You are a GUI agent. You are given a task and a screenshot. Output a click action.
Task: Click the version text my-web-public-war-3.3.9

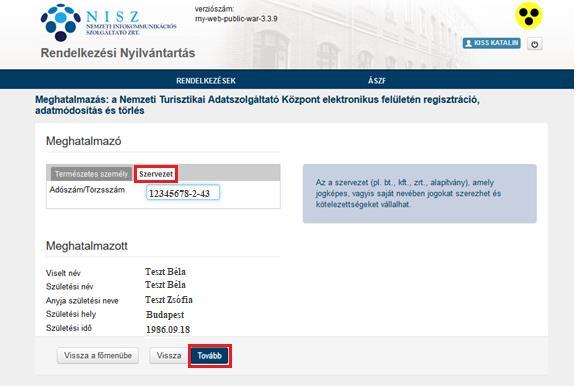(x=236, y=18)
